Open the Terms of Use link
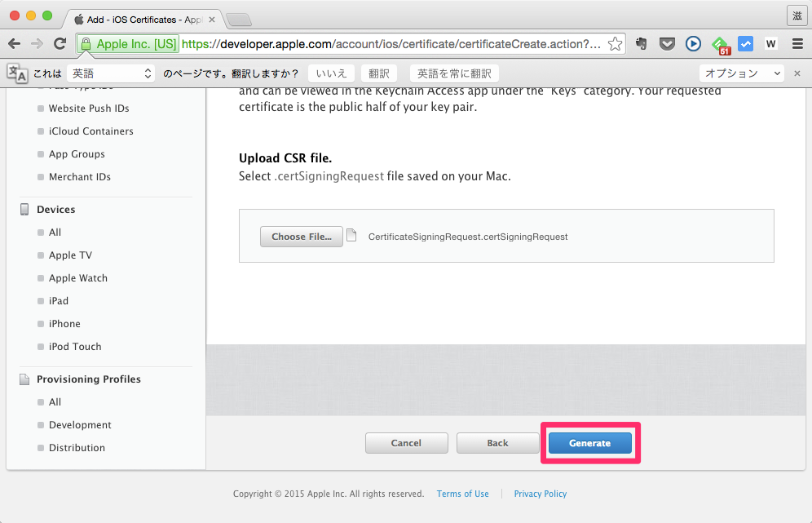The width and height of the screenshot is (812, 523). pyautogui.click(x=462, y=494)
